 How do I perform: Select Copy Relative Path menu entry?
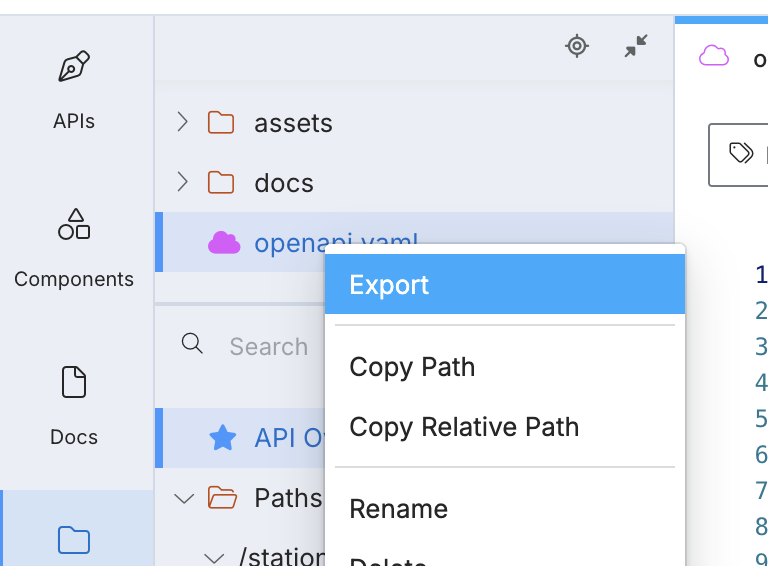[x=464, y=427]
